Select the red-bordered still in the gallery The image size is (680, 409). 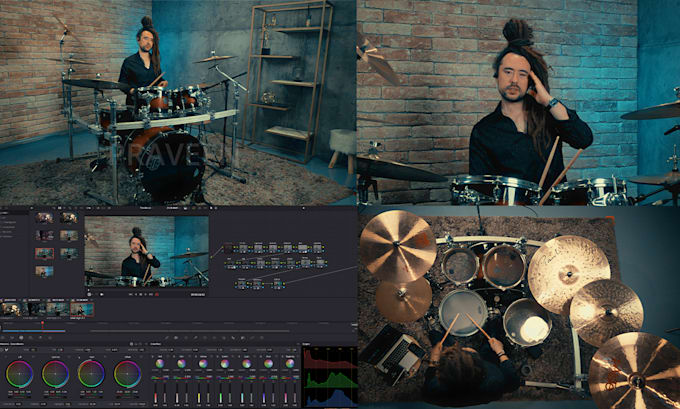44,253
